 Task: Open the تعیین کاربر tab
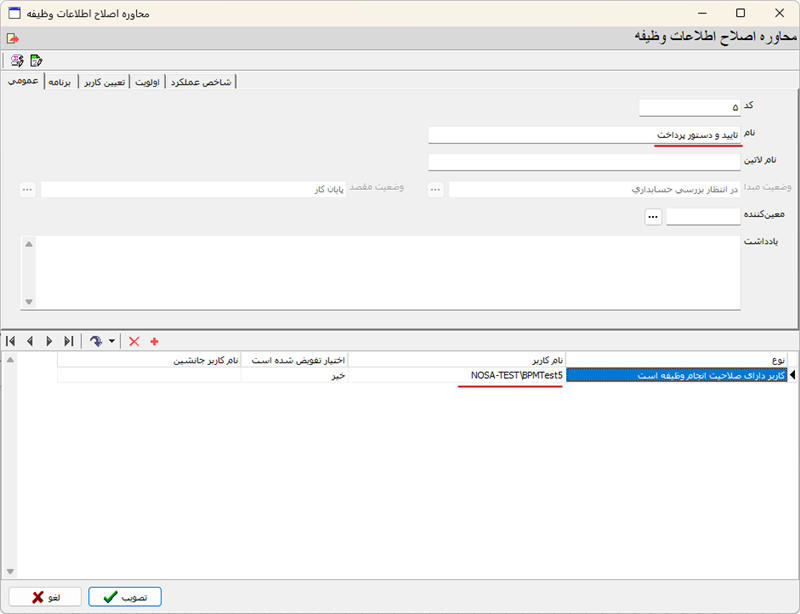104,81
